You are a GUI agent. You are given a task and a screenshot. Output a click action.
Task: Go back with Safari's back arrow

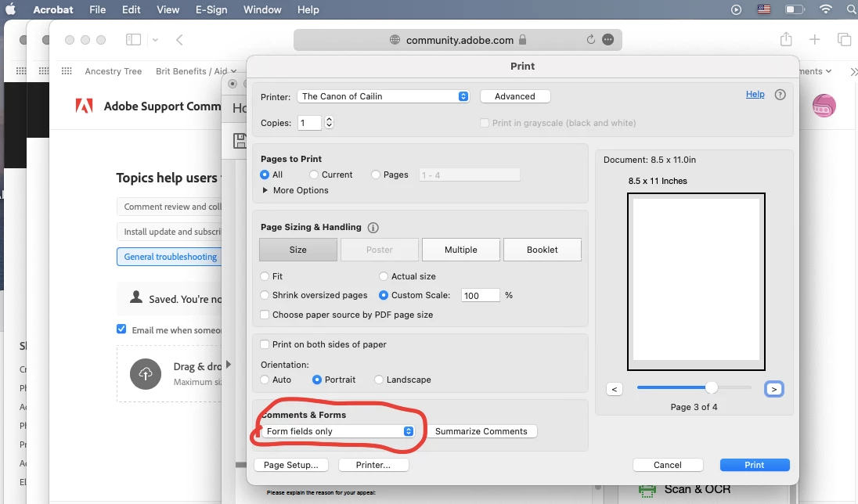tap(179, 39)
